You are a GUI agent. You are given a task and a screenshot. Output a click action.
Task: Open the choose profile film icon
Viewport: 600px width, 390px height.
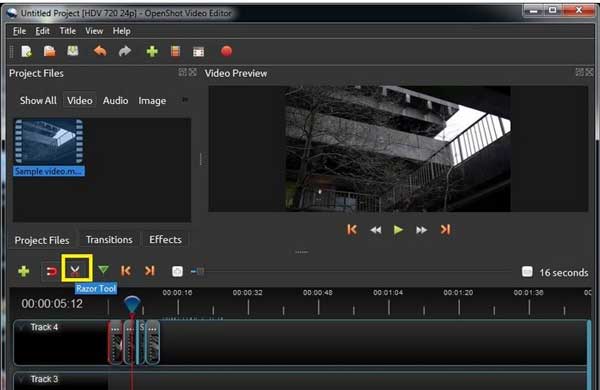pos(175,51)
